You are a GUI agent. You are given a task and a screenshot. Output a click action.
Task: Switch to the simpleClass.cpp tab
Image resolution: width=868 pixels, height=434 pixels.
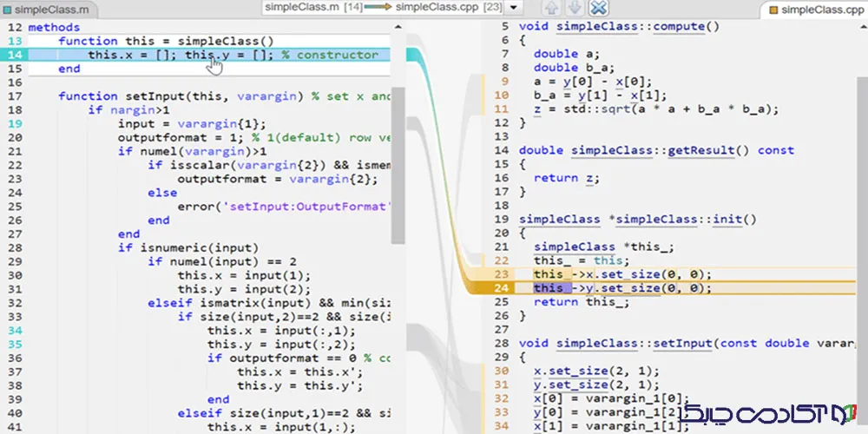point(815,10)
